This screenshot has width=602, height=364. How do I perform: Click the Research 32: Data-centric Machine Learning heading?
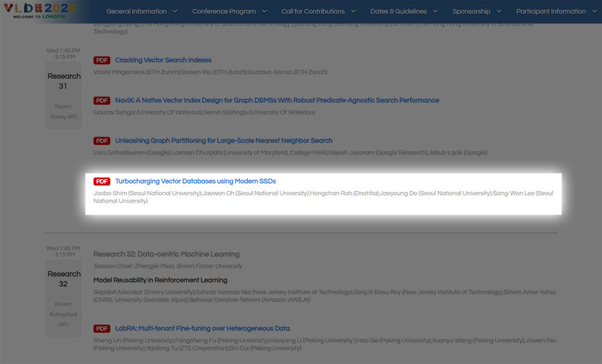point(166,254)
